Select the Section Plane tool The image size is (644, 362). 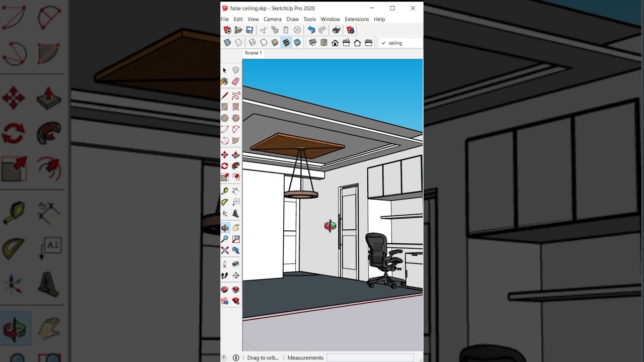tap(235, 276)
